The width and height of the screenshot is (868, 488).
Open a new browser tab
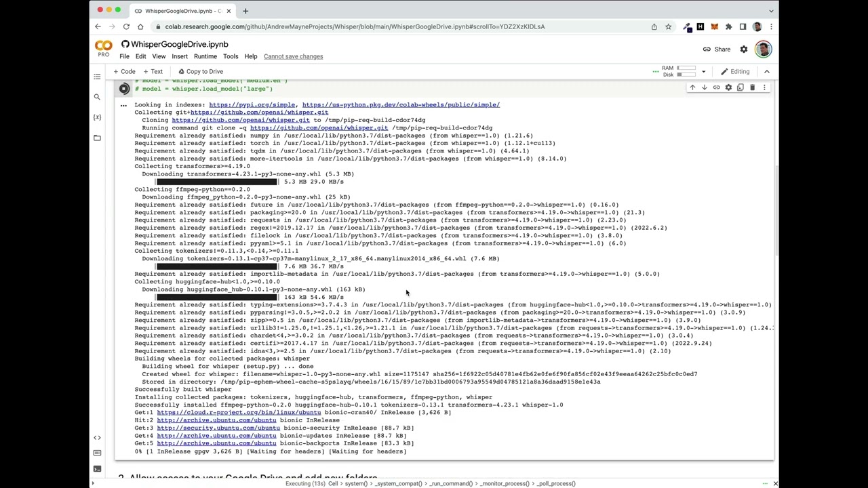coord(245,11)
